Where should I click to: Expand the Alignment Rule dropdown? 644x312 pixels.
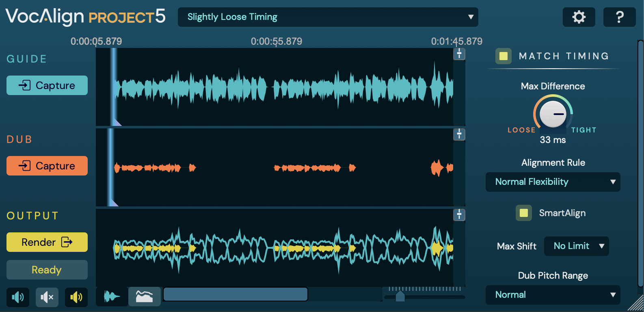tap(553, 182)
